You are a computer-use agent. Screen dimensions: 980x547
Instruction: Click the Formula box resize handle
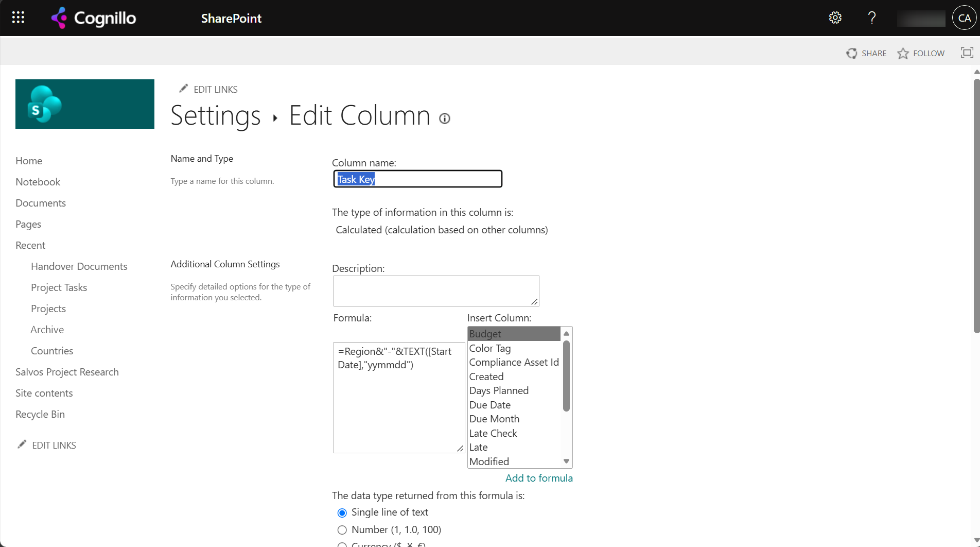[x=460, y=449]
